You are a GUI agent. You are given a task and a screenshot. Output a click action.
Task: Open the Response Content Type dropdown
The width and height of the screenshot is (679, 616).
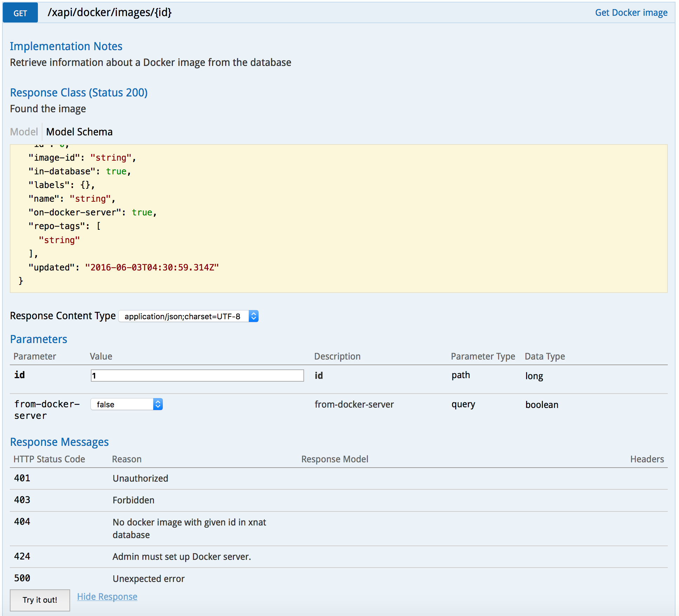[x=183, y=316]
